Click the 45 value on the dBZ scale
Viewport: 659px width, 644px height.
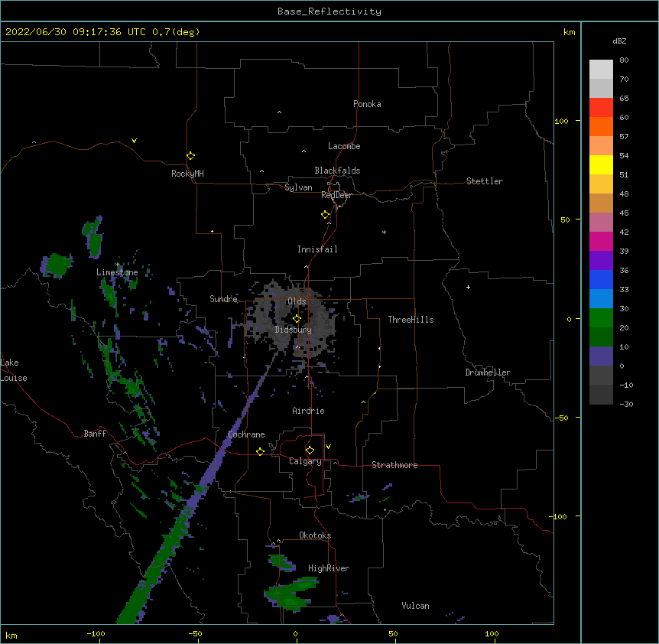coord(624,213)
